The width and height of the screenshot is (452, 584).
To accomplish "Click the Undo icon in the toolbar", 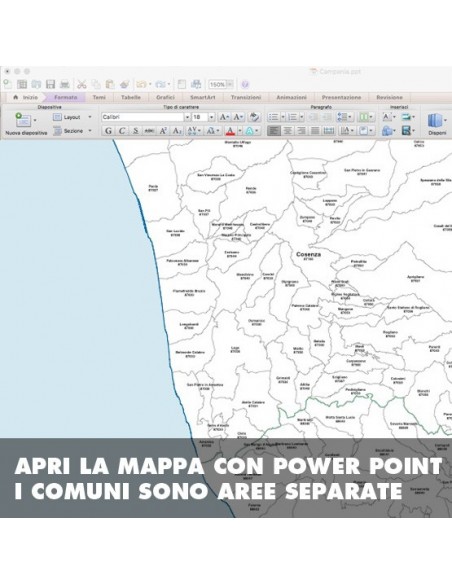I will (x=141, y=85).
